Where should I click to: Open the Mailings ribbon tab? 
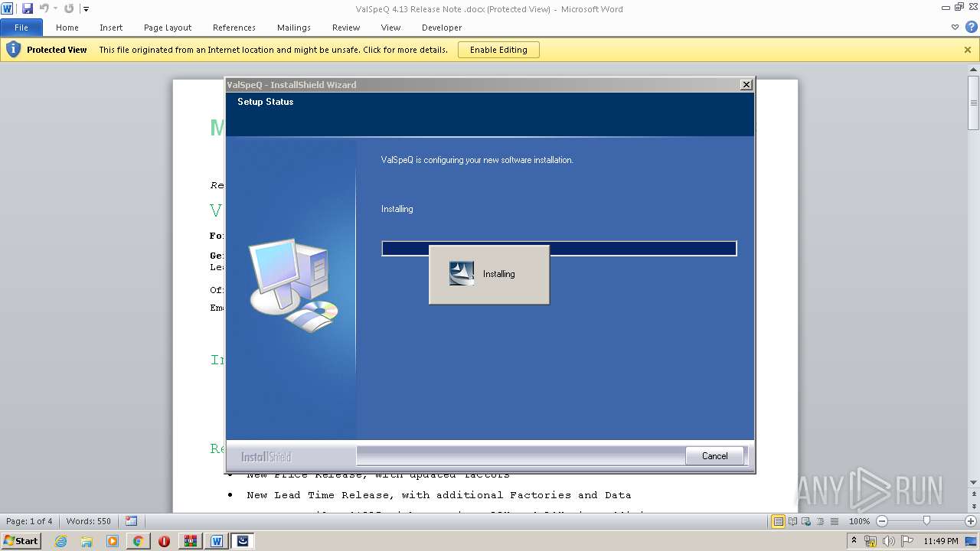[294, 28]
